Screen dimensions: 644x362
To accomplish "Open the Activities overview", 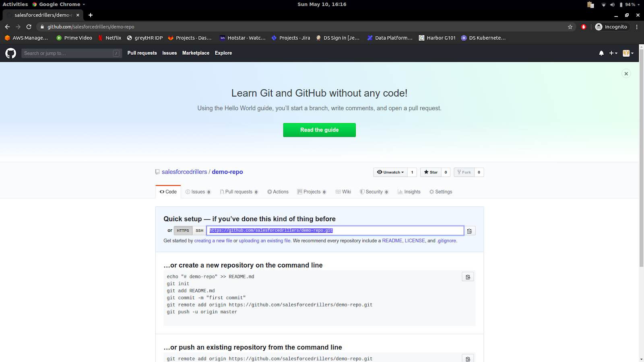I will tap(15, 4).
